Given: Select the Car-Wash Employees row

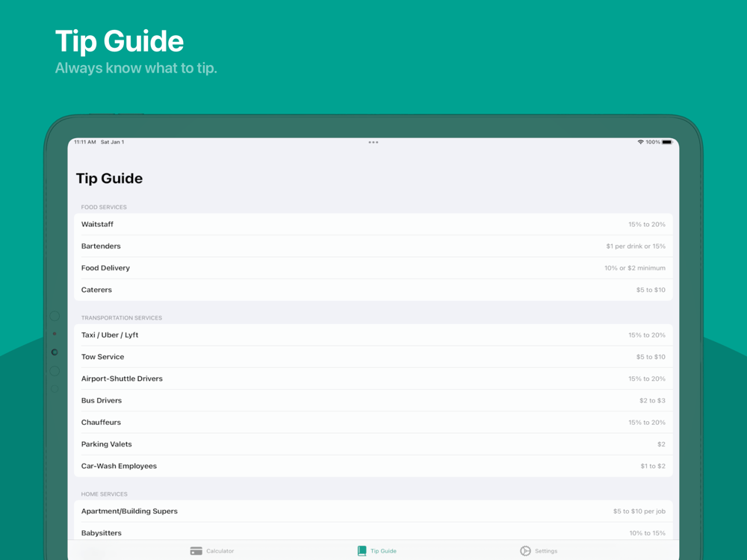Looking at the screenshot, I should [373, 466].
